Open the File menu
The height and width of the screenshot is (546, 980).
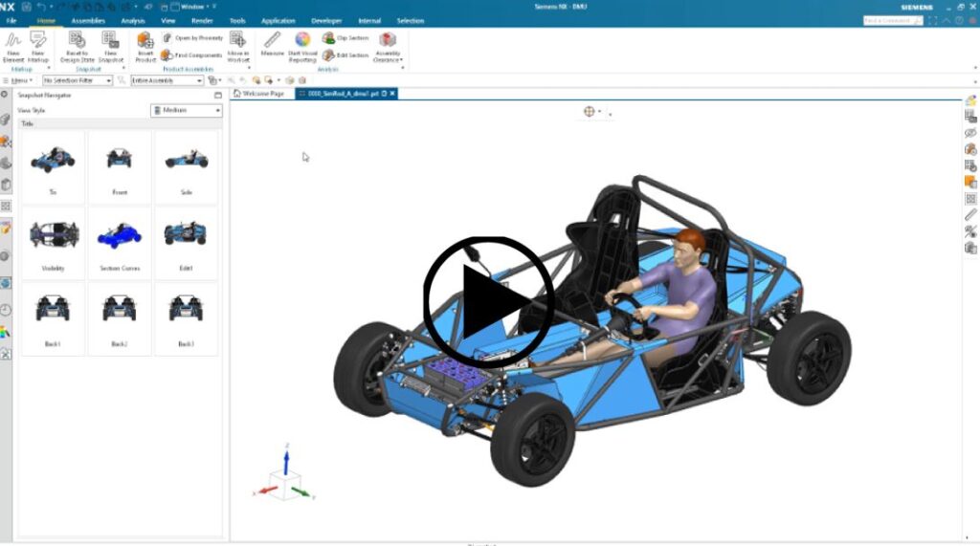point(11,20)
